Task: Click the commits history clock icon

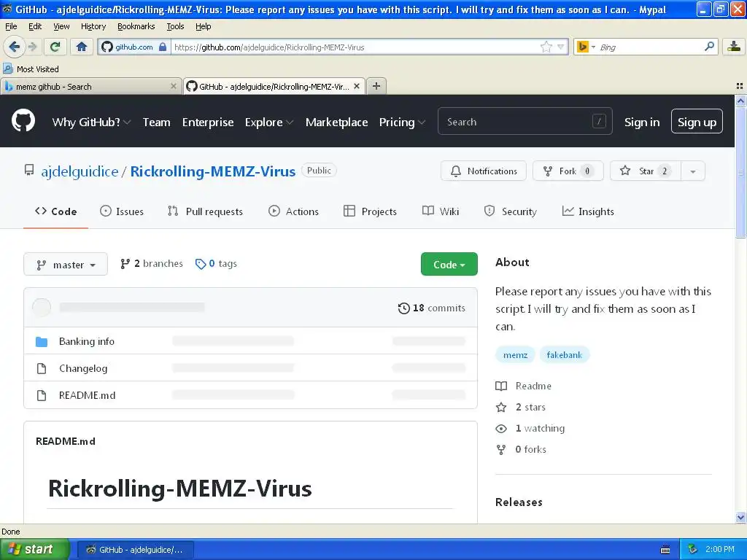Action: point(403,308)
